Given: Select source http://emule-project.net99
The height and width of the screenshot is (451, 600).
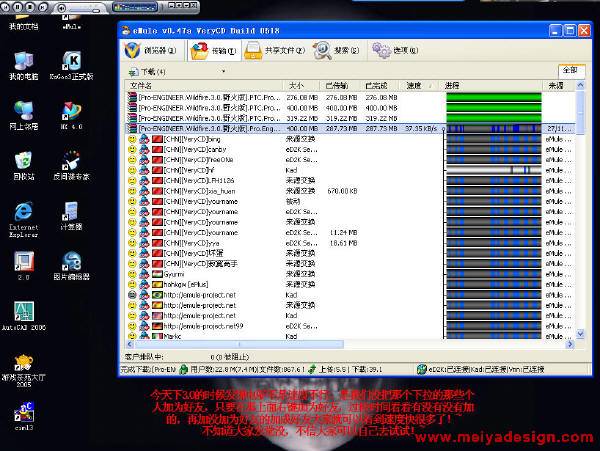Looking at the screenshot, I should [x=351, y=326].
